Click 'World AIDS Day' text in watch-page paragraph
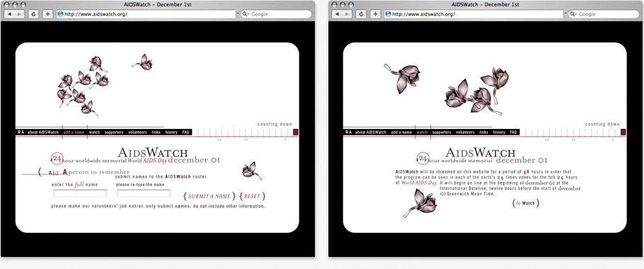Image resolution: width=644 pixels, height=269 pixels. (420, 183)
